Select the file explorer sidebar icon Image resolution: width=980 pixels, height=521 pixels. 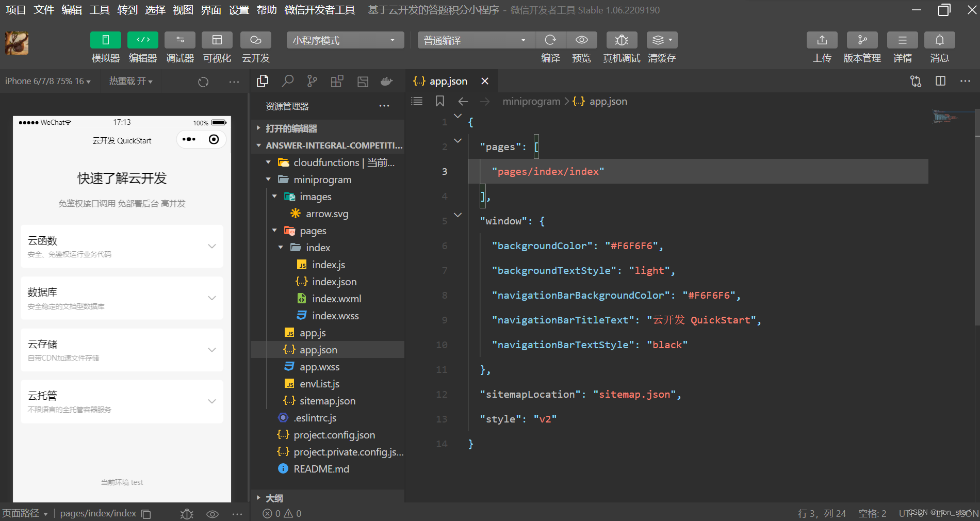[263, 81]
